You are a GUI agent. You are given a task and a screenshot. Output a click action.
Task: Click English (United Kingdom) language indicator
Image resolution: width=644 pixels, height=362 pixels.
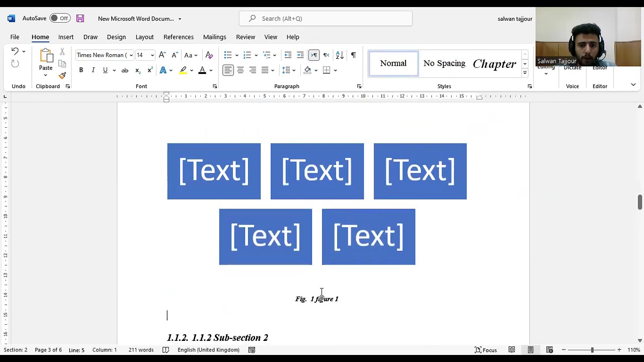point(208,350)
